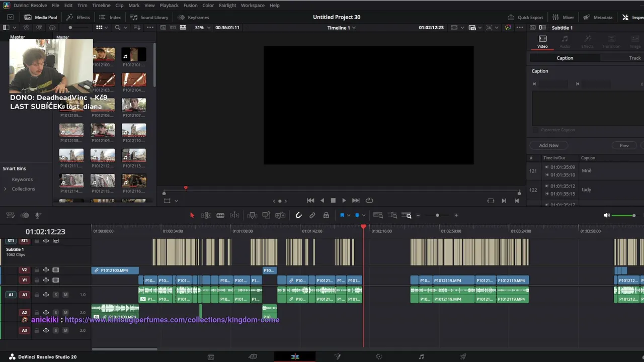644x362 pixels.
Task: Disable video track V2 filmstrip icon
Action: tap(56, 270)
